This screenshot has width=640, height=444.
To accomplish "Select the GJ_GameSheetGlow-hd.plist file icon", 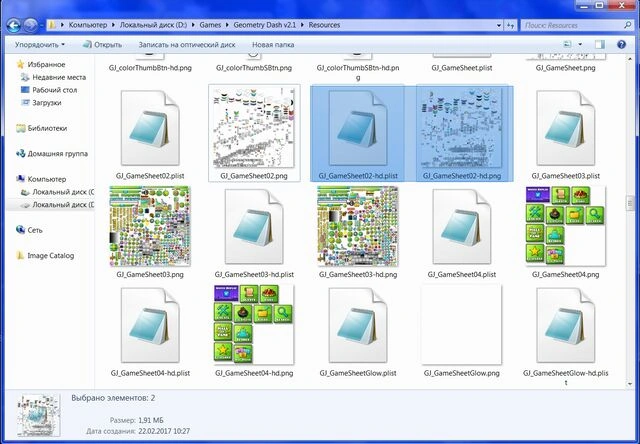I will click(x=566, y=325).
